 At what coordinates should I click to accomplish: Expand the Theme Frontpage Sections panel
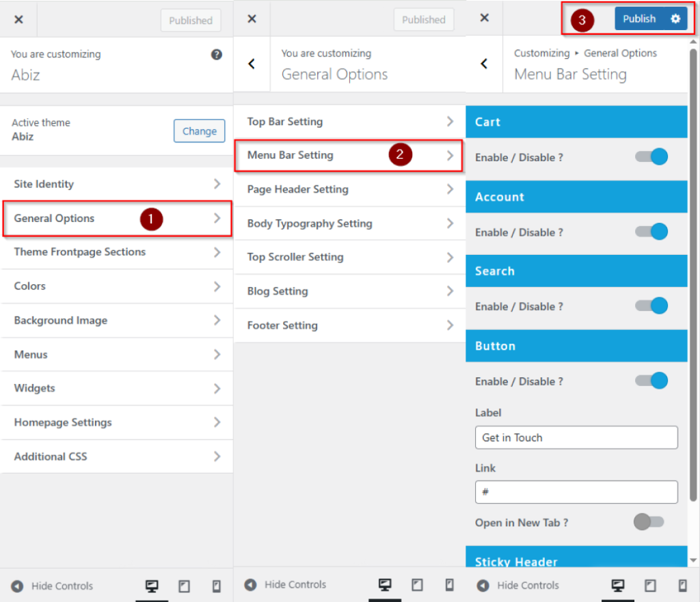coord(117,252)
